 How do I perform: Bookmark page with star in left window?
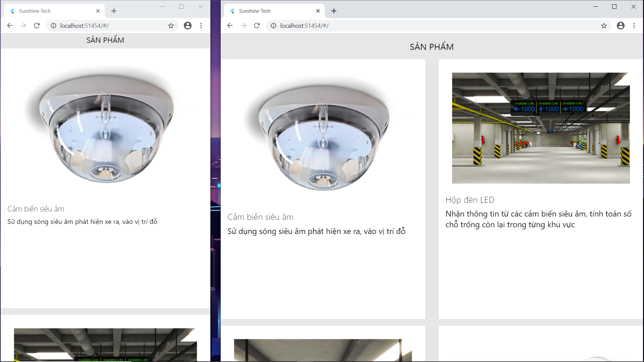click(171, 25)
